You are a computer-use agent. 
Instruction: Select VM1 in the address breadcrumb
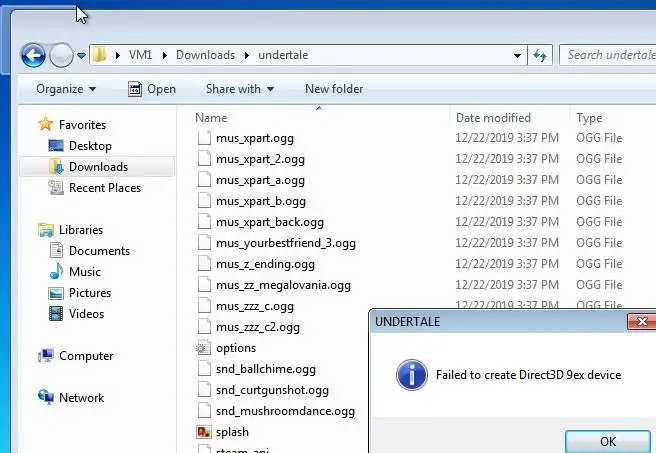(140, 55)
